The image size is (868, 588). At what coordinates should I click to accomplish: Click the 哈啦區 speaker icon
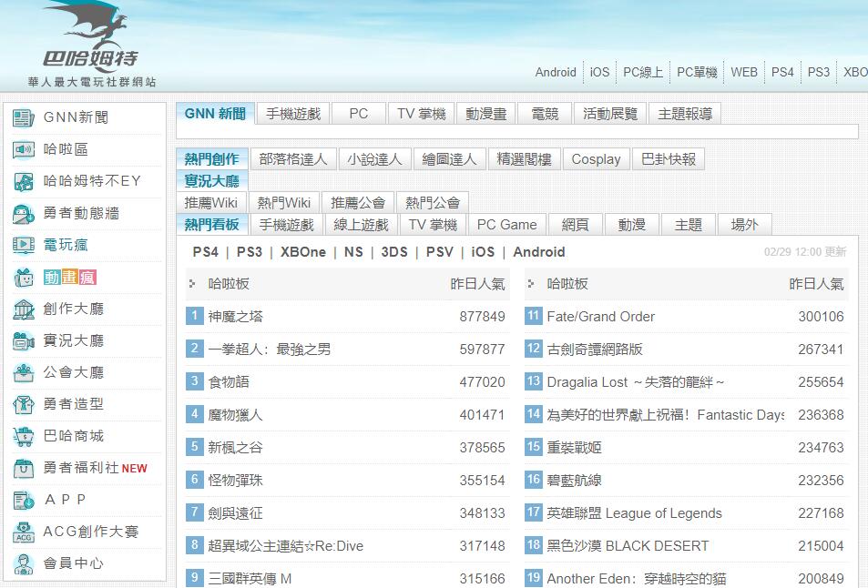point(24,149)
